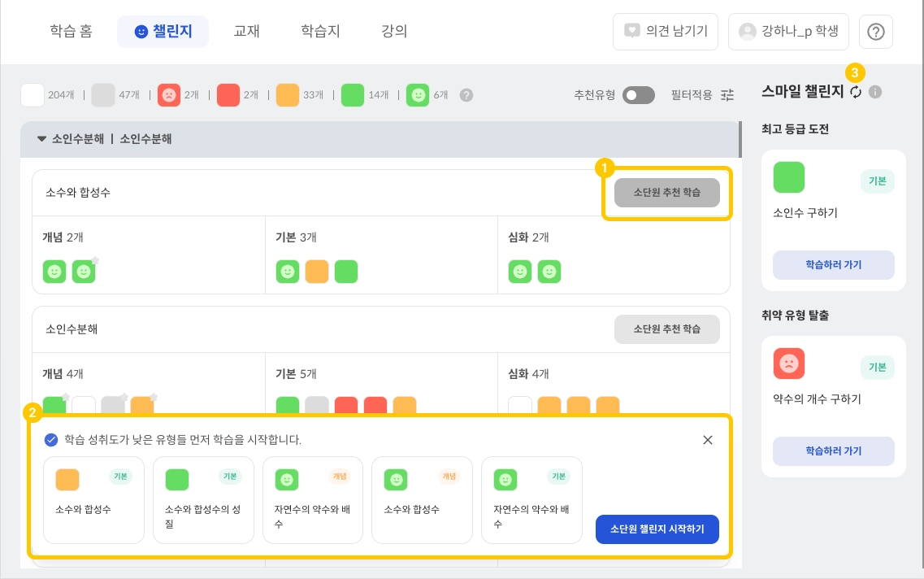Click 의견 남기기 button
Screen dimensions: 924x579
665,32
